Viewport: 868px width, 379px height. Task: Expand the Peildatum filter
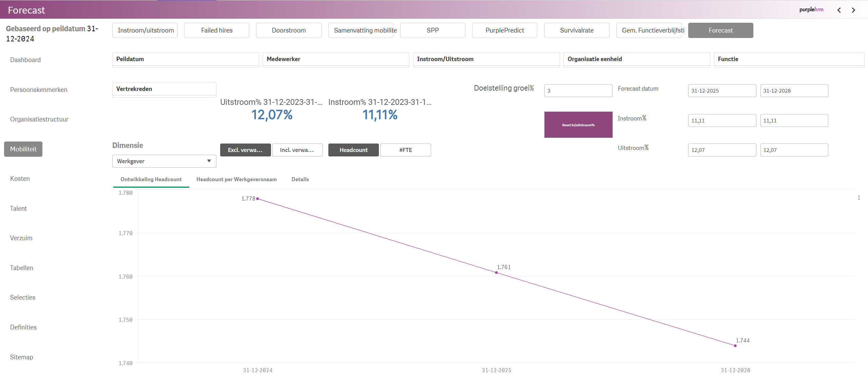[185, 59]
